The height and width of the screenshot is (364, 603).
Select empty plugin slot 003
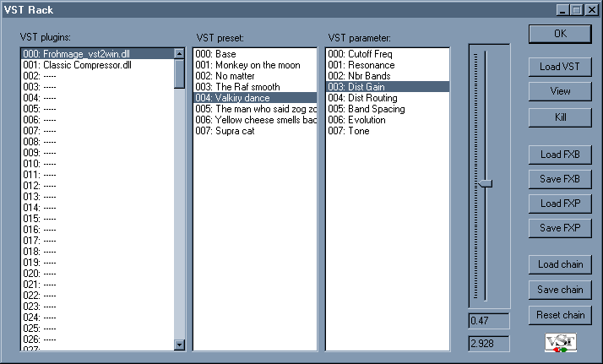[98, 87]
